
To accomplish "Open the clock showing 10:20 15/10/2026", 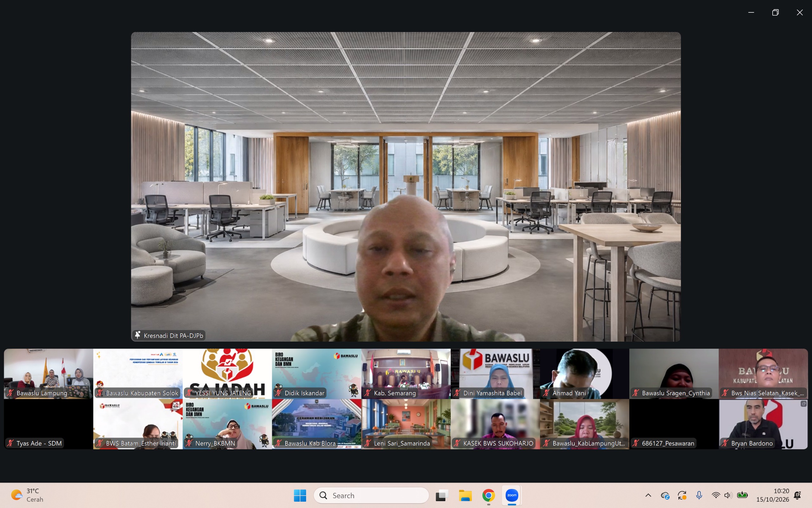I will (772, 495).
